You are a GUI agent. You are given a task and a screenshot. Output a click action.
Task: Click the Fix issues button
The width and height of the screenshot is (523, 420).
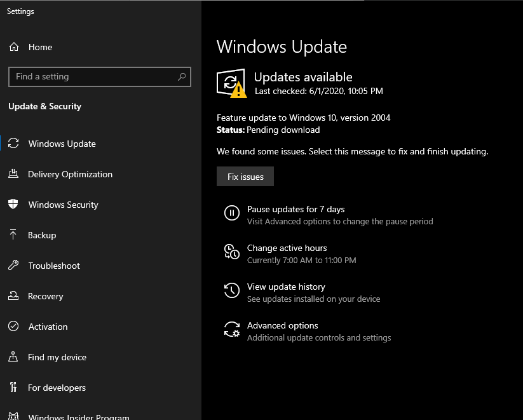coord(245,177)
